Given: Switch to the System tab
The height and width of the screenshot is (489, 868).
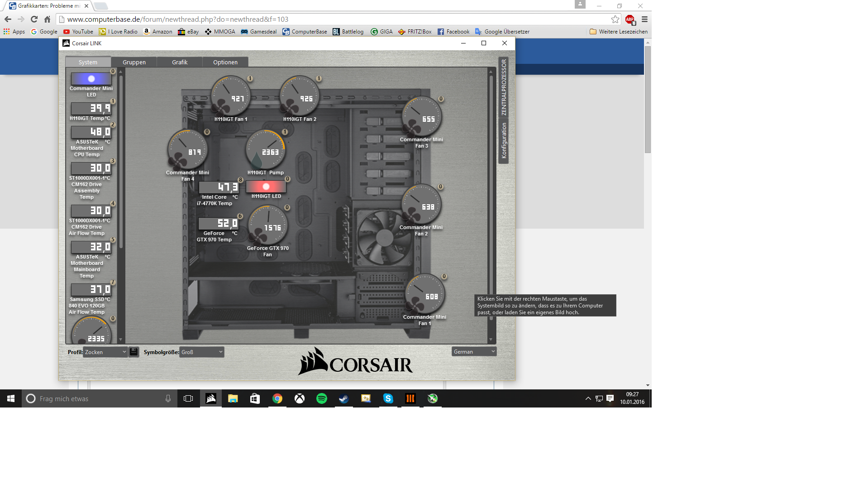Looking at the screenshot, I should (88, 62).
